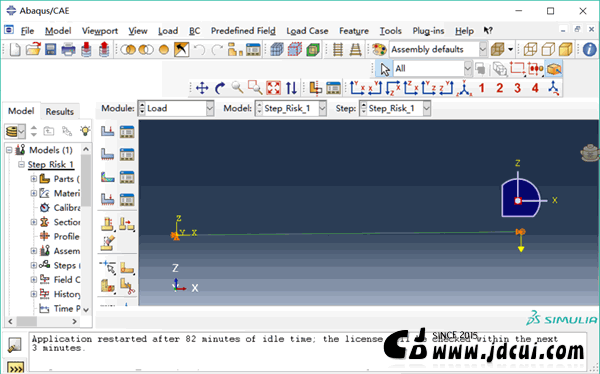Click the Create Load tool icon
The image size is (600, 374).
pos(108,131)
